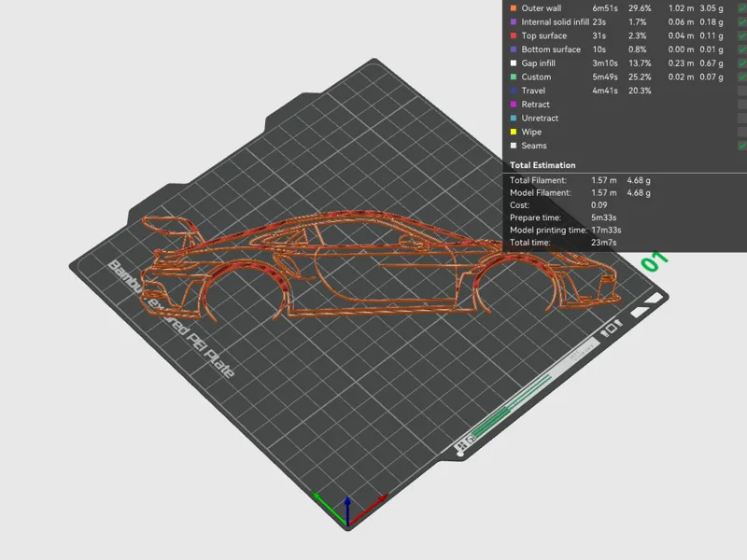Click the magenta Retract color swatch
This screenshot has width=747, height=560.
click(x=513, y=105)
